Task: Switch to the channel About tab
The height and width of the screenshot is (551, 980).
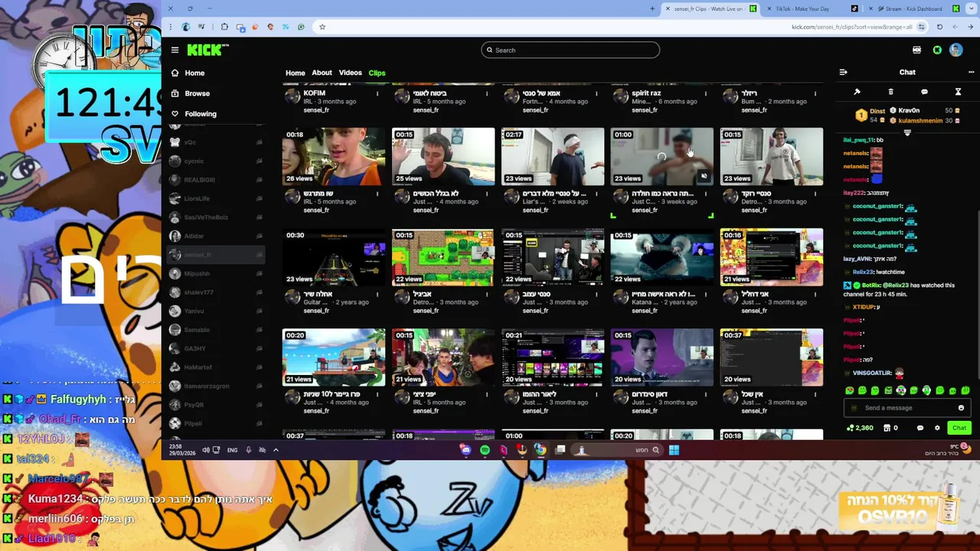Action: click(322, 73)
